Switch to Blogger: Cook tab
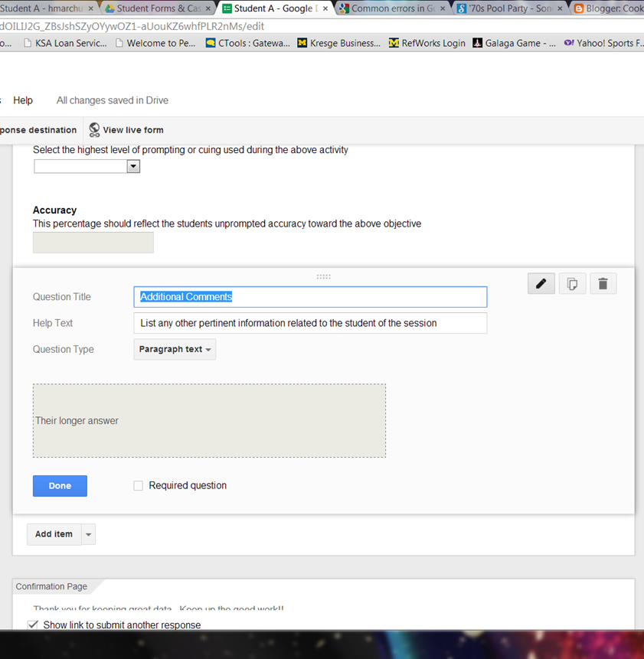Image resolution: width=644 pixels, height=659 pixels. pos(609,8)
